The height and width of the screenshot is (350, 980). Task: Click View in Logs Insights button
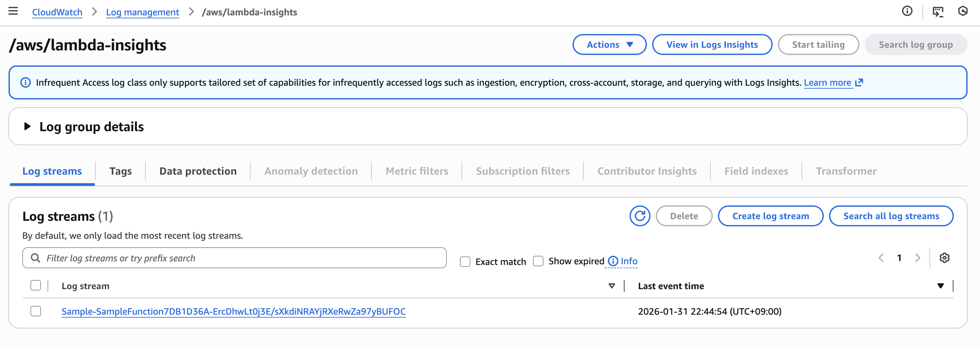(712, 44)
